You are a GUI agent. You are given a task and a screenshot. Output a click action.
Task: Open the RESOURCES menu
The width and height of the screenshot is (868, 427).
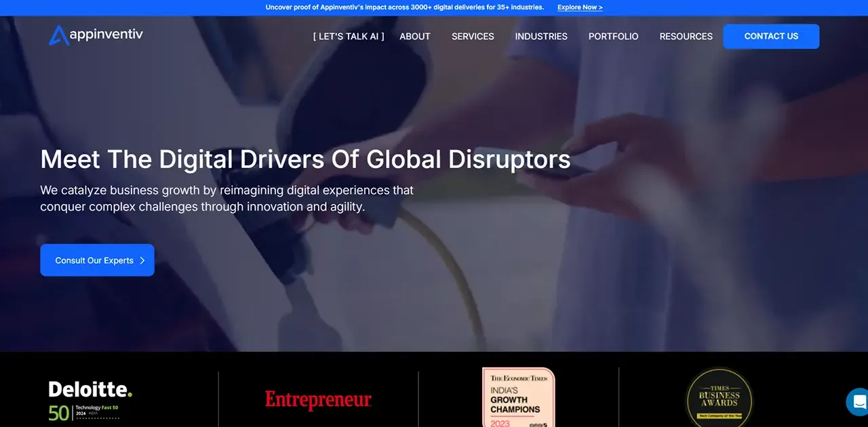(686, 37)
